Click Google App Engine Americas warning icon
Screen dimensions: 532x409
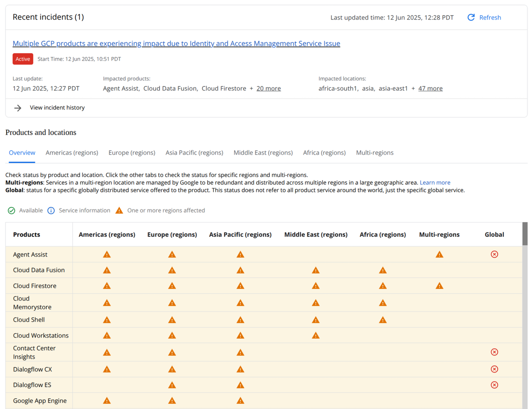click(x=107, y=400)
